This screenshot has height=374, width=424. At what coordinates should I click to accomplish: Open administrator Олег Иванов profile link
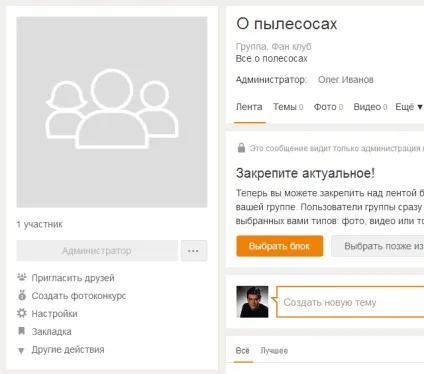pos(346,80)
